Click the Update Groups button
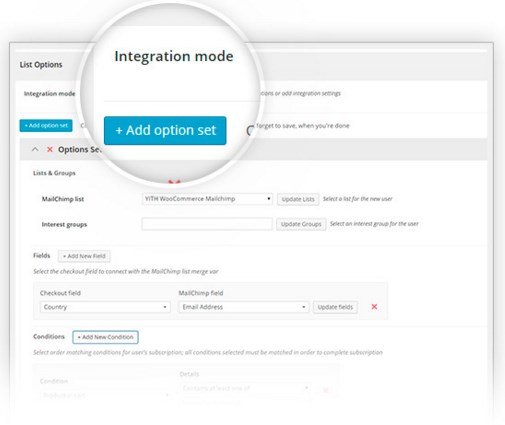Screen dimensions: 505x425 pyautogui.click(x=301, y=224)
